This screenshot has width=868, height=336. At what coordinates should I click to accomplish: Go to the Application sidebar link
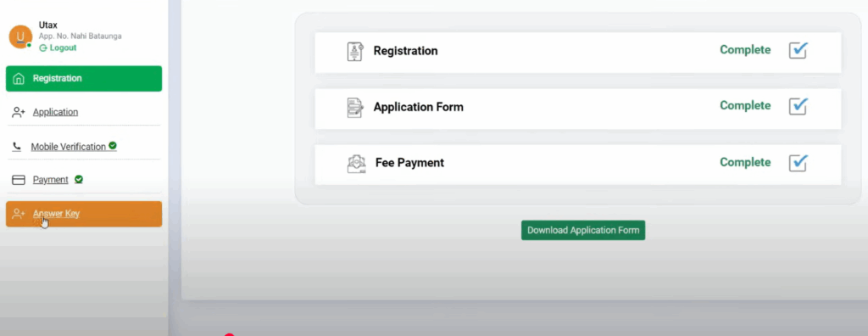(55, 112)
